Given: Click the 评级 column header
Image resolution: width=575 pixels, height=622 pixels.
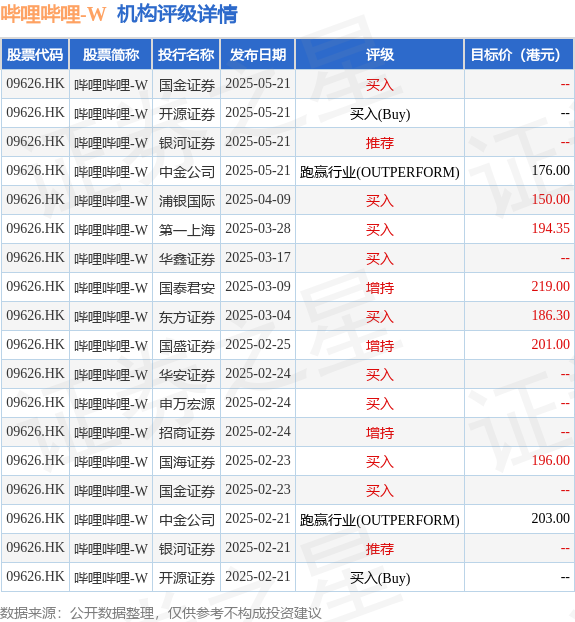Looking at the screenshot, I should pos(380,54).
